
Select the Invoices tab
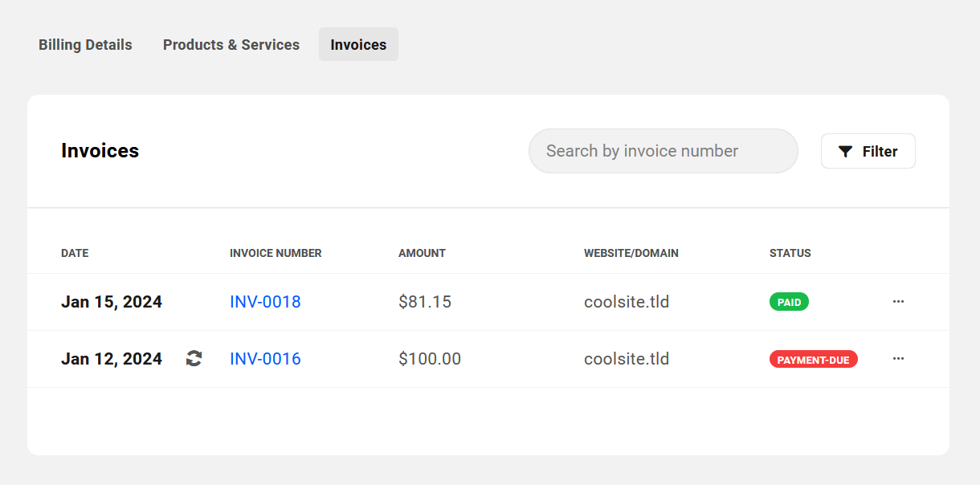[x=358, y=45]
